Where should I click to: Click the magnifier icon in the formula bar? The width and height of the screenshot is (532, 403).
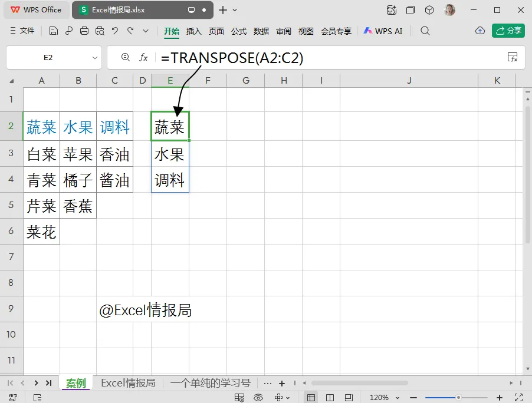pos(126,57)
